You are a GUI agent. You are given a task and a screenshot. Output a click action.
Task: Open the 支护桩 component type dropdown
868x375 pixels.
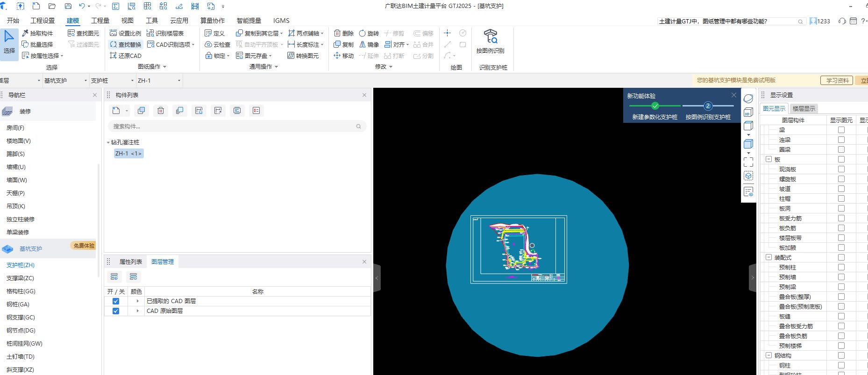click(112, 81)
